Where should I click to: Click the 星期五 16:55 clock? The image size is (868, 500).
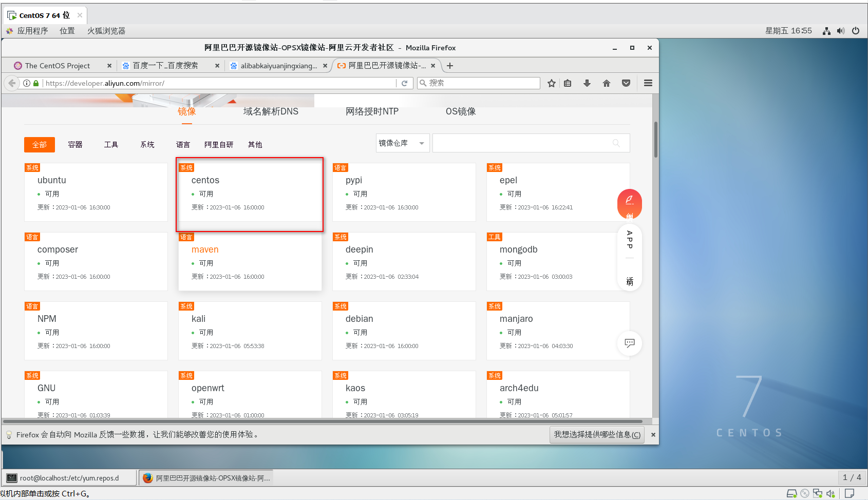click(788, 31)
